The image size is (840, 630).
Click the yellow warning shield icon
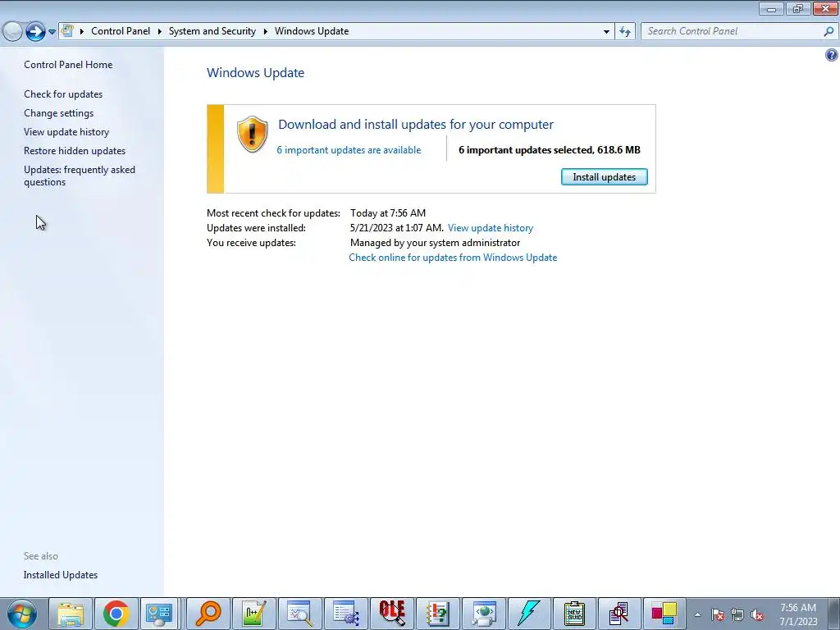point(253,134)
